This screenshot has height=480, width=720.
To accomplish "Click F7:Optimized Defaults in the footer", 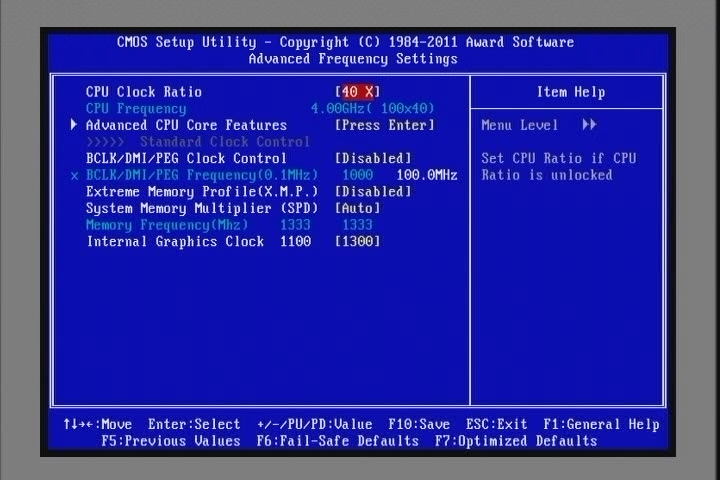I will click(x=516, y=441).
